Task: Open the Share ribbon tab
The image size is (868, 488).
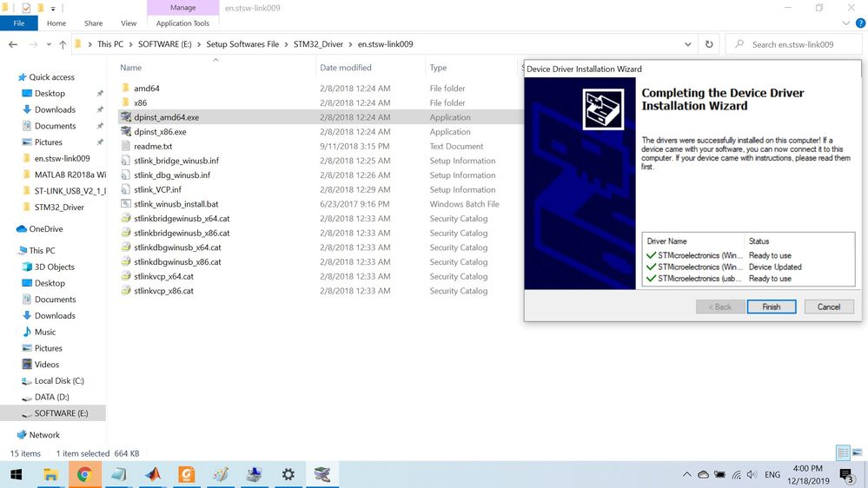Action: click(94, 23)
